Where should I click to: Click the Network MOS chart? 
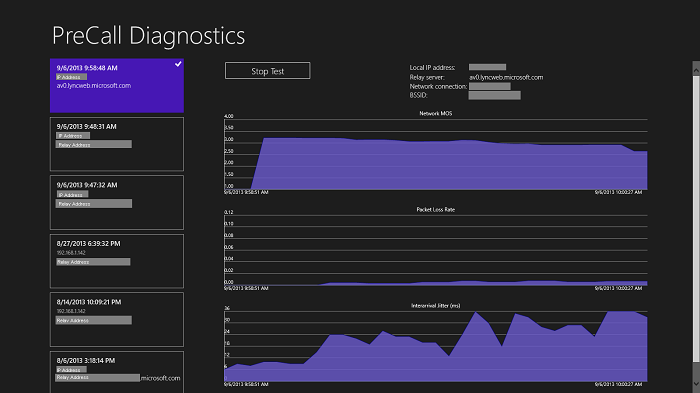point(436,154)
